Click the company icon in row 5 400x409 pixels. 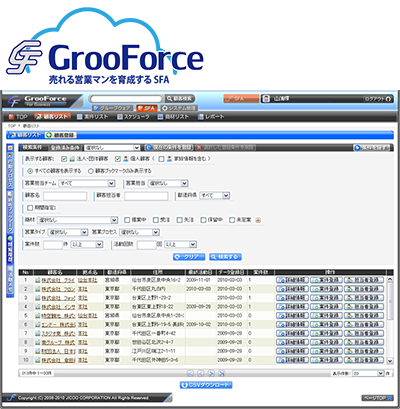pos(38,315)
